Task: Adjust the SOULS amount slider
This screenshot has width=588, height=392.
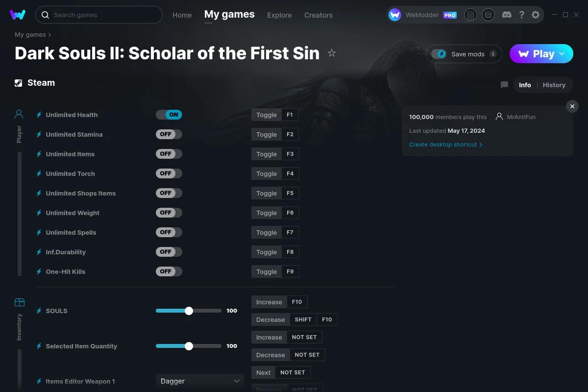Action: [x=189, y=311]
